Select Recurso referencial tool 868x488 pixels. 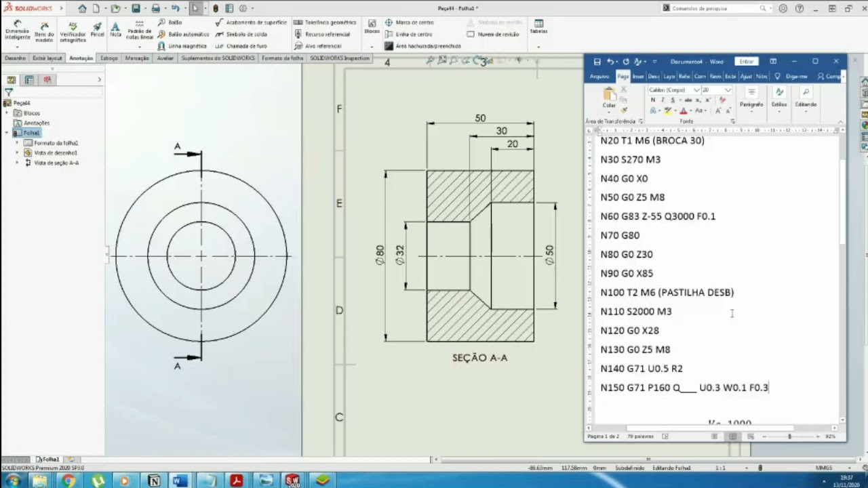point(322,34)
